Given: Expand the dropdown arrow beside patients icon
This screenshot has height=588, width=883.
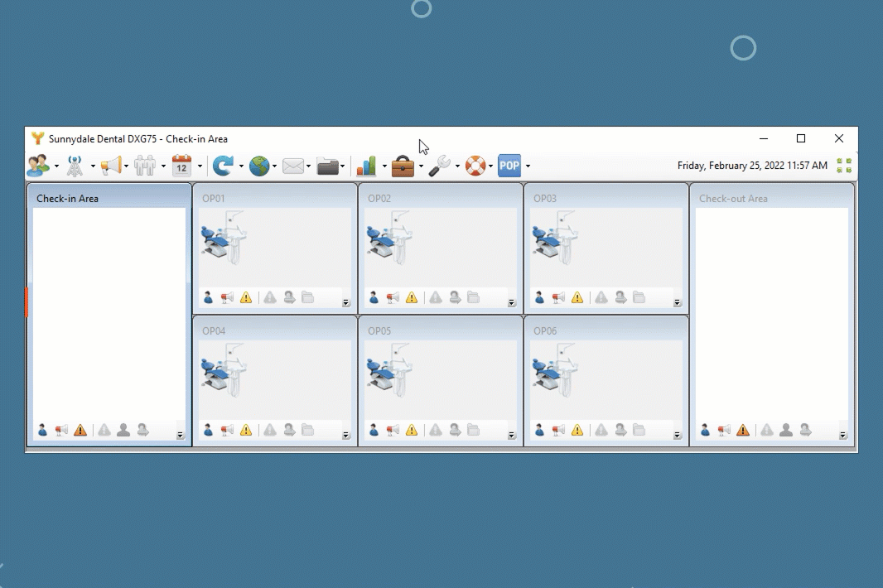Looking at the screenshot, I should click(x=56, y=166).
